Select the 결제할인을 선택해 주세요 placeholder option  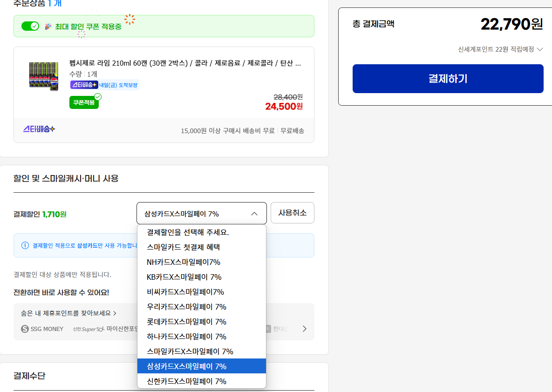[188, 232]
